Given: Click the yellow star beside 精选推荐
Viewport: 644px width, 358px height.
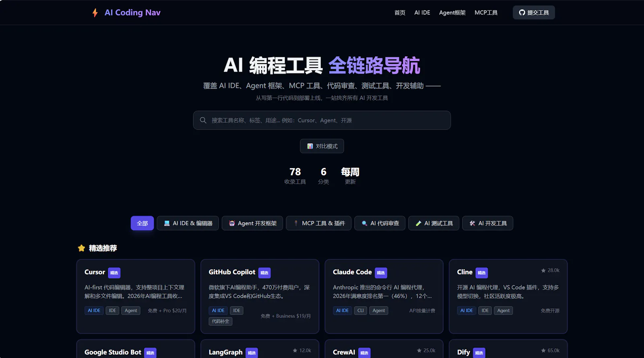Looking at the screenshot, I should pos(81,248).
